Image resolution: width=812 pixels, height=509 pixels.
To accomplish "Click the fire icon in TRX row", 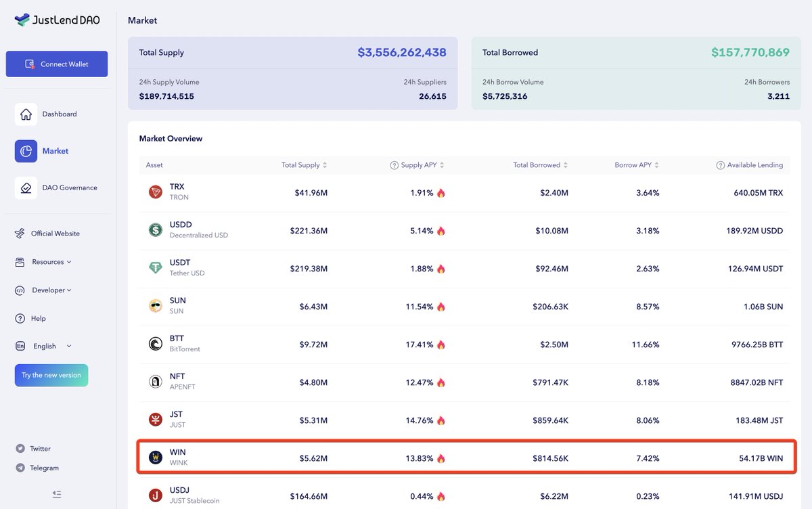I will click(441, 193).
